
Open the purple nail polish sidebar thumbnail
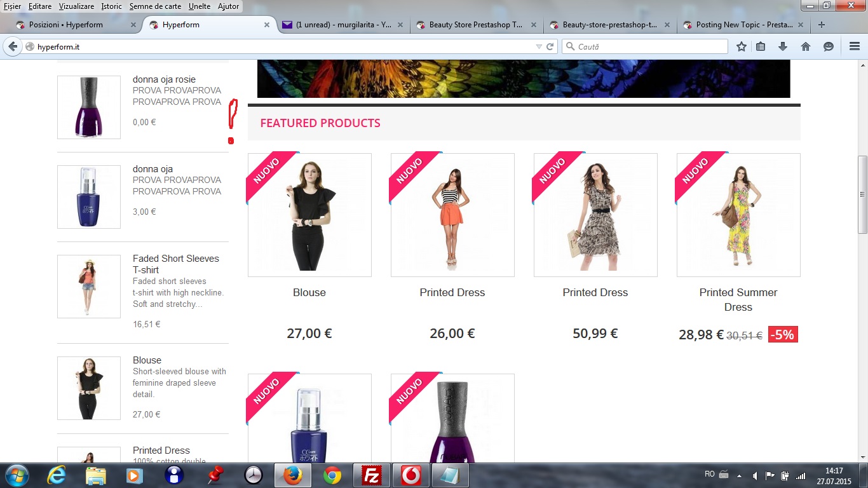coord(89,107)
